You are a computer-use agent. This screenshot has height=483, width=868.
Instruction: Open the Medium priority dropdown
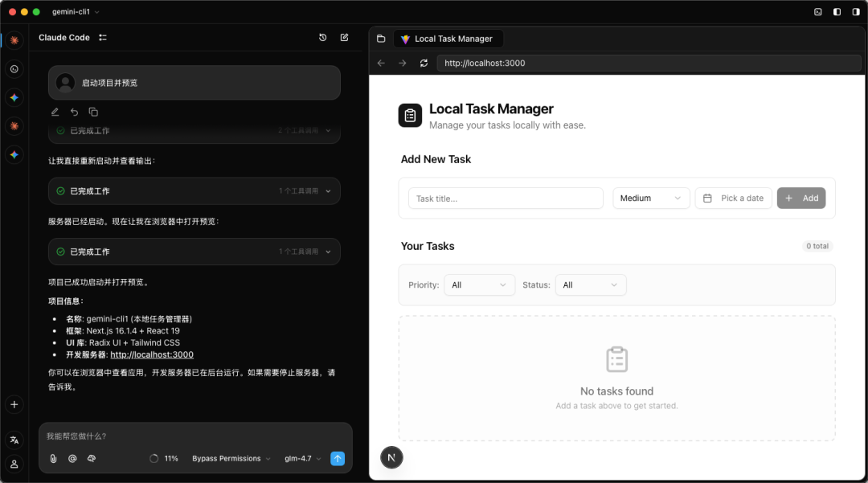651,199
